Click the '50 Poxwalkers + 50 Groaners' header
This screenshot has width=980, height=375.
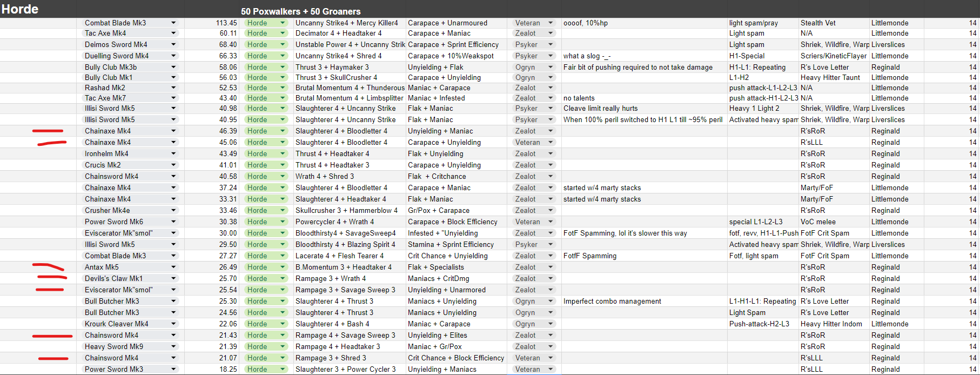click(x=301, y=11)
